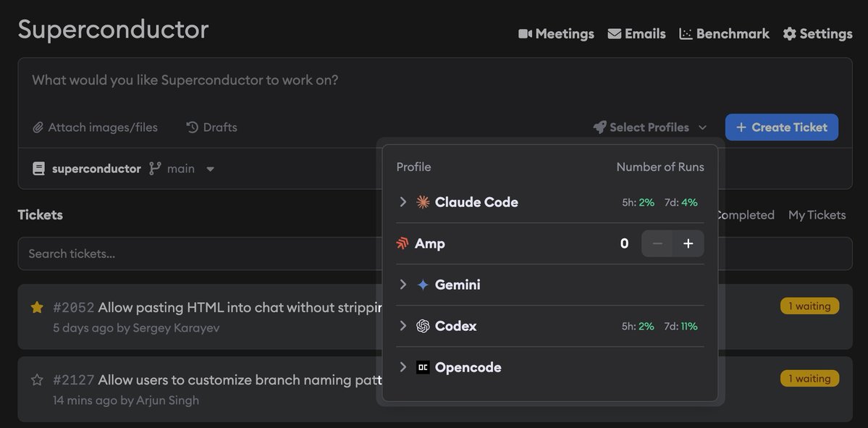
Task: Decrease Amp number of runs with minus
Action: pos(657,243)
